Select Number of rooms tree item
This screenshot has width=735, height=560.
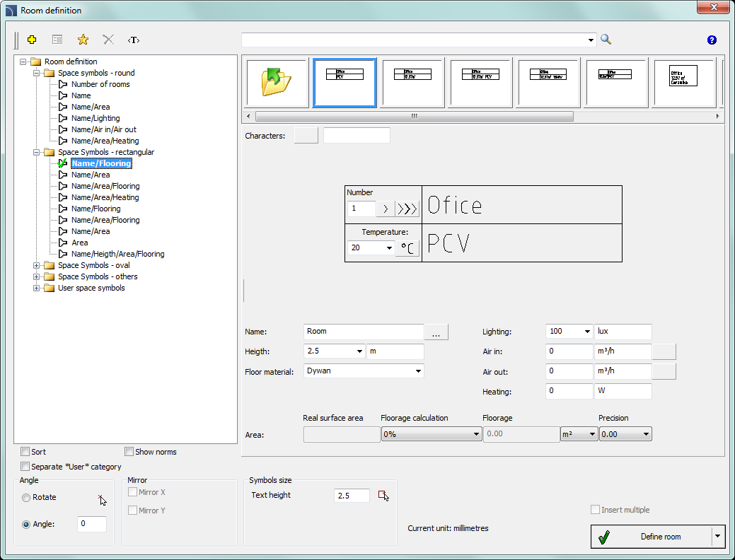100,84
